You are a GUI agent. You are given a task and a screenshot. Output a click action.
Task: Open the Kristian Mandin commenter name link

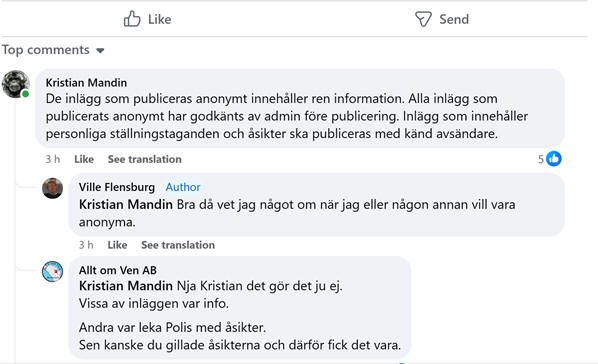86,82
